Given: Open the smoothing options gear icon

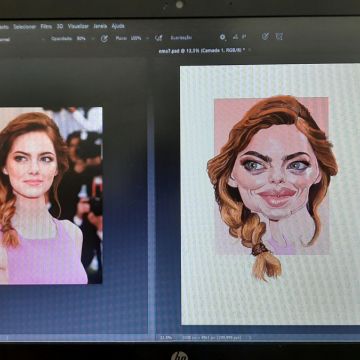Looking at the screenshot, I should tap(223, 37).
